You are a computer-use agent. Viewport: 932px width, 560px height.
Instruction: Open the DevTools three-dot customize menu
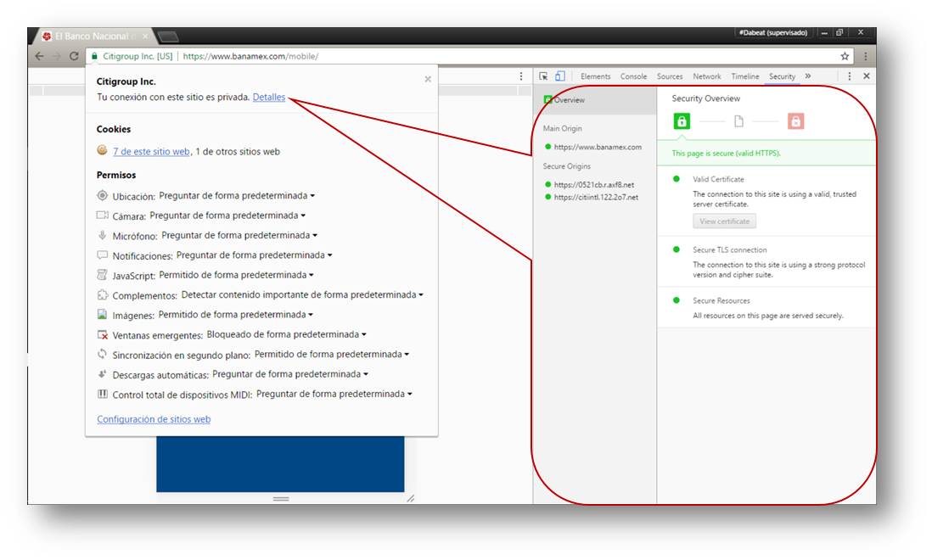pyautogui.click(x=850, y=76)
